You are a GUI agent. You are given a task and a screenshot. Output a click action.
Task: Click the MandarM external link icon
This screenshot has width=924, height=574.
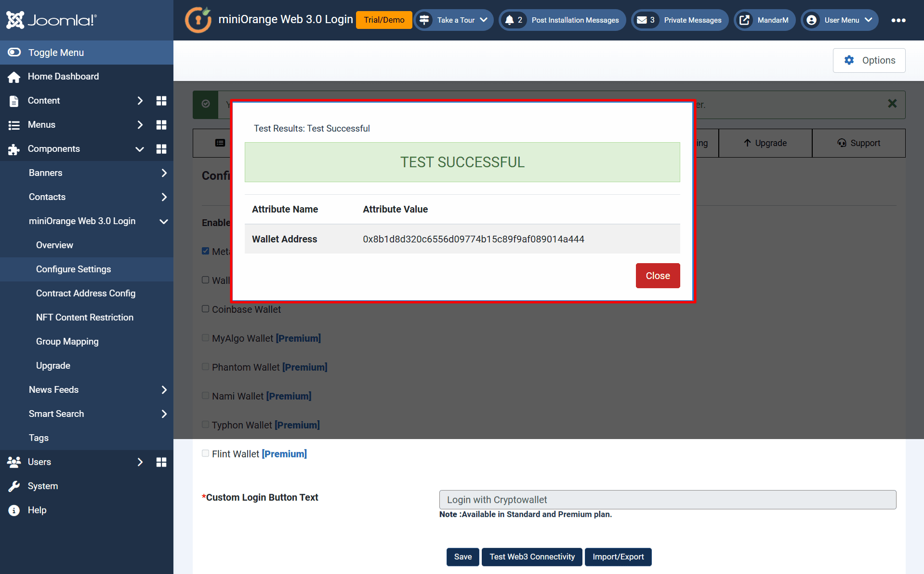coord(745,20)
